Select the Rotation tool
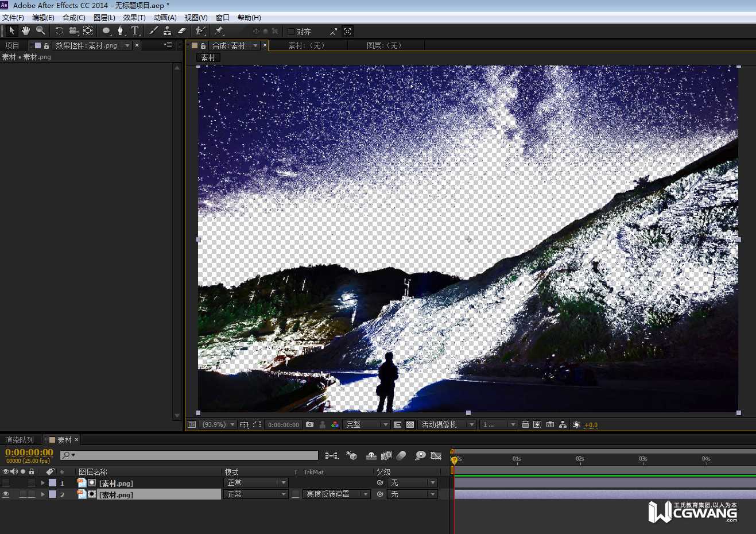This screenshot has width=756, height=534. [59, 31]
